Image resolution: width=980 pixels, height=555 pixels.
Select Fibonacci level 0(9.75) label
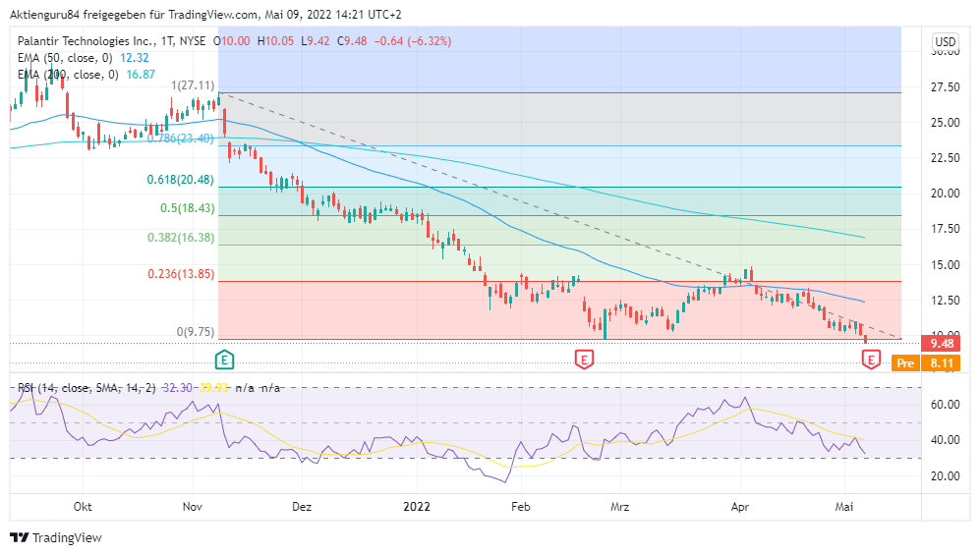click(x=195, y=332)
